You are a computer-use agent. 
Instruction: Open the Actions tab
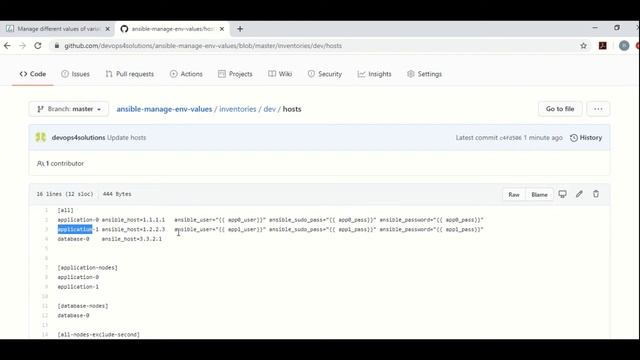pyautogui.click(x=186, y=74)
